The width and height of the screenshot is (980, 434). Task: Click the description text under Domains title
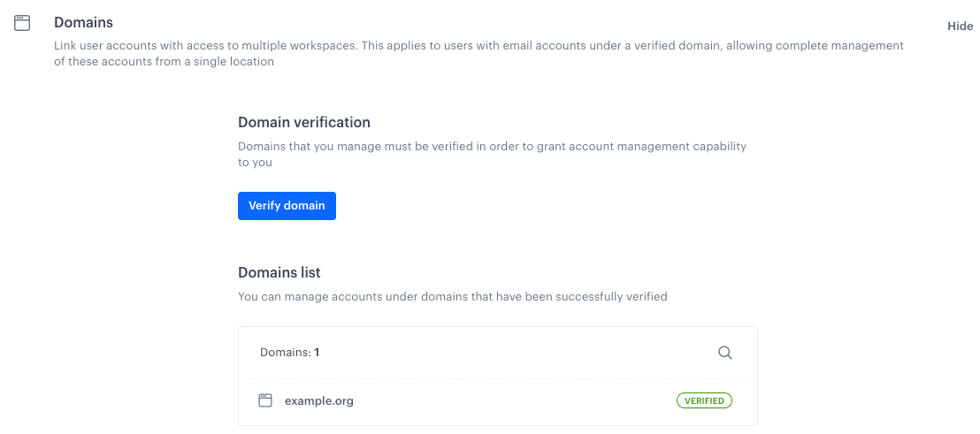(x=479, y=54)
